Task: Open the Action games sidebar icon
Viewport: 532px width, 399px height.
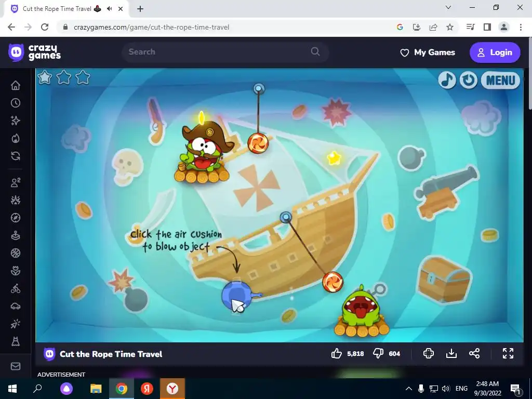Action: tap(16, 200)
